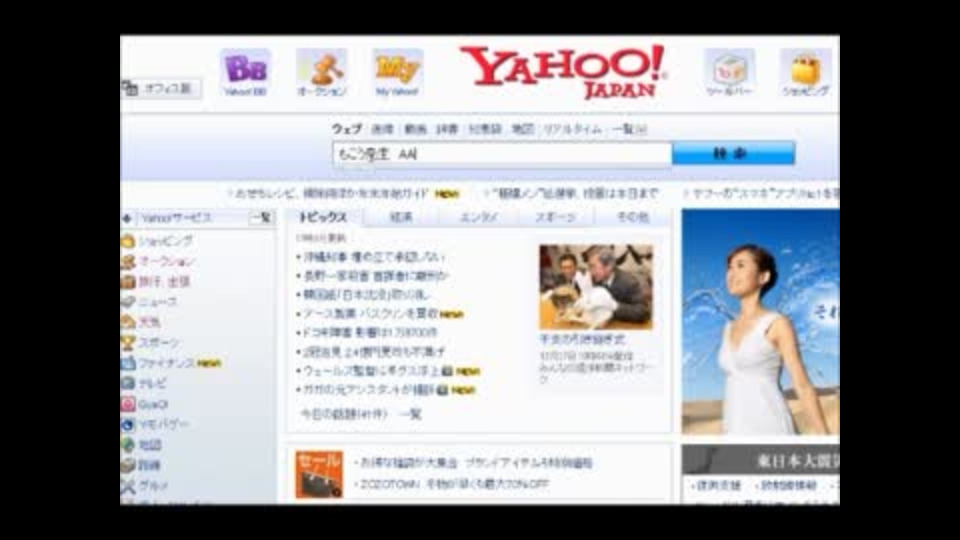
Task: Open ファイナンス in the services sidebar
Action: [167, 363]
